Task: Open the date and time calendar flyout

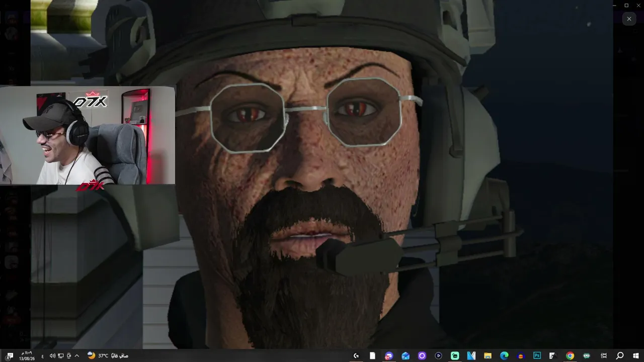Action: point(27,355)
